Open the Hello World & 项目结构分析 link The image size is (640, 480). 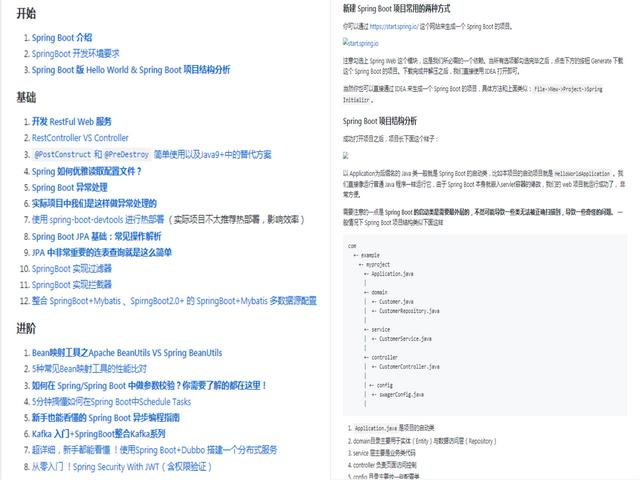click(131, 70)
